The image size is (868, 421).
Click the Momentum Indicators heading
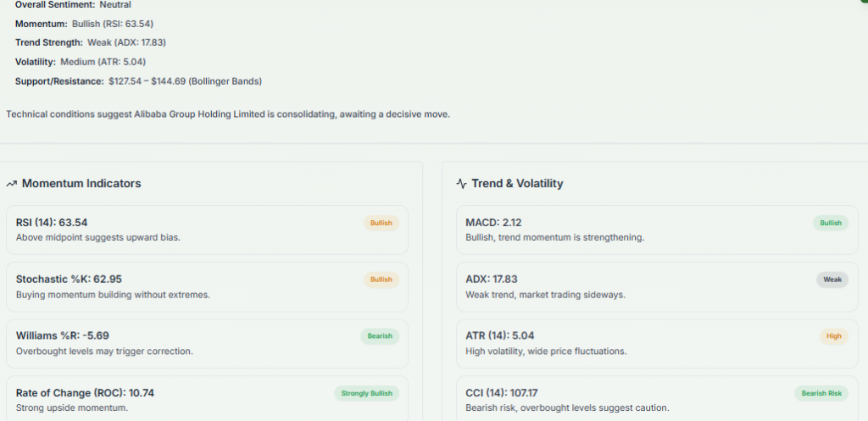pyautogui.click(x=81, y=183)
